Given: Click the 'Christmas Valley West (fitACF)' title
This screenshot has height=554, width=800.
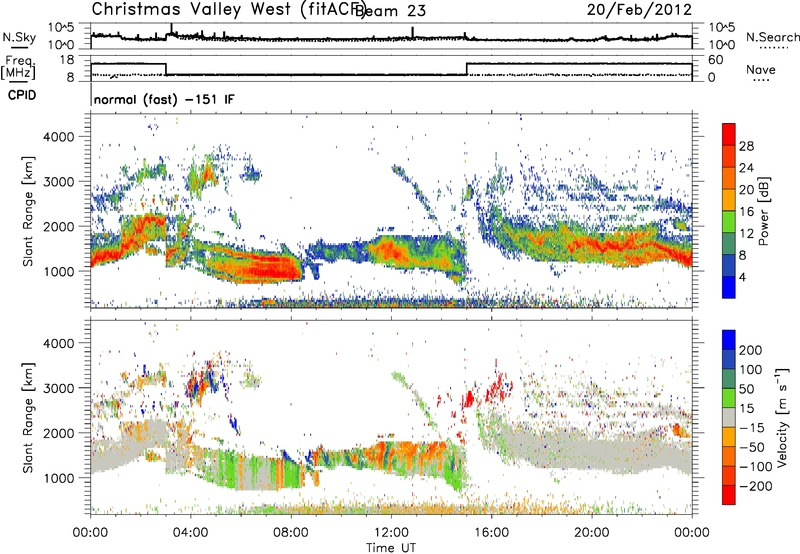Looking at the screenshot, I should (228, 10).
